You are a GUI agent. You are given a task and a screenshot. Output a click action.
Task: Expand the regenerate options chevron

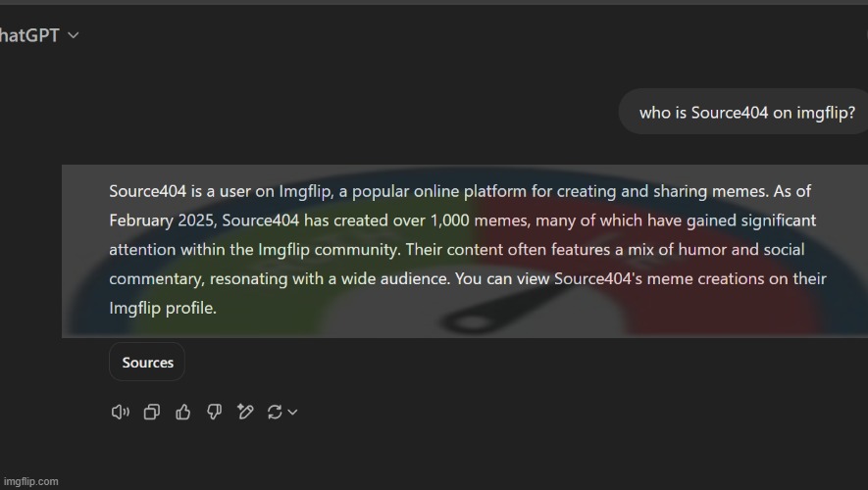coord(293,412)
